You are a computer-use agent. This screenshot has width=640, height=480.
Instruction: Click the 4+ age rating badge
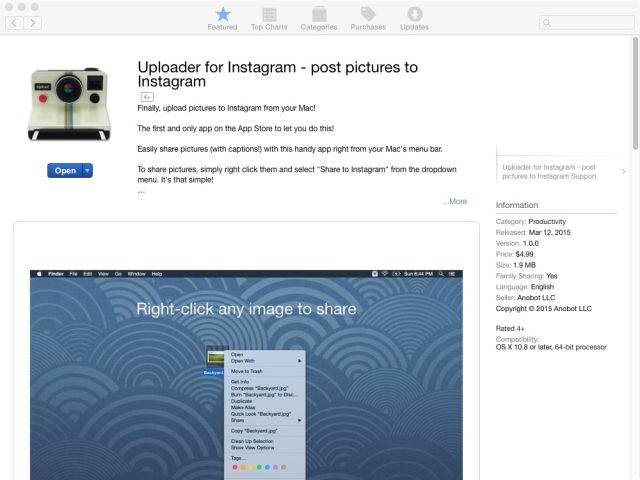pos(147,97)
